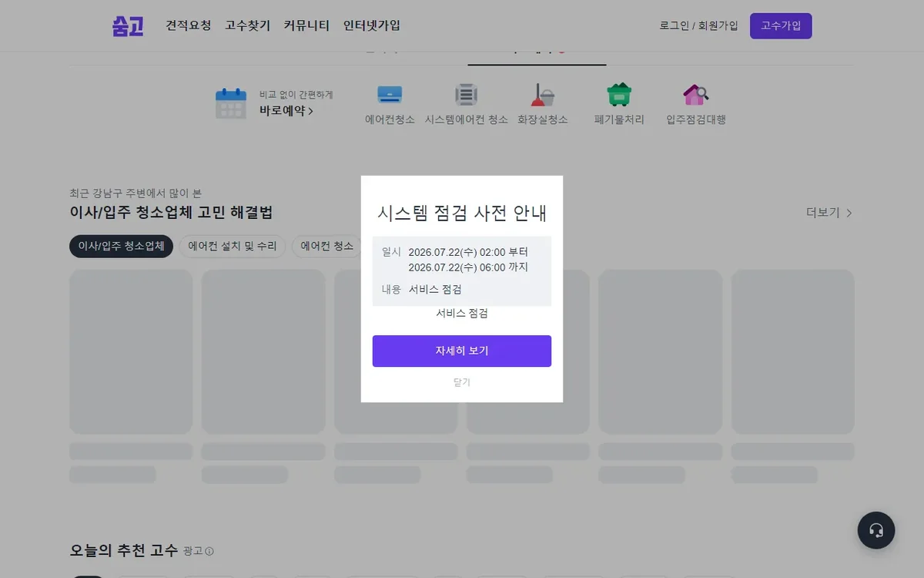Click the 숨고 logo
924x578 pixels.
click(x=127, y=25)
